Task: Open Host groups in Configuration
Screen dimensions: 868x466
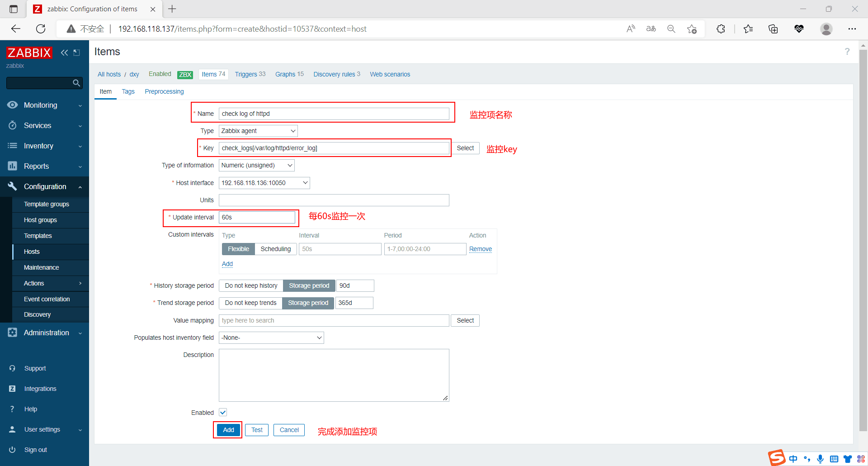Action: coord(40,220)
